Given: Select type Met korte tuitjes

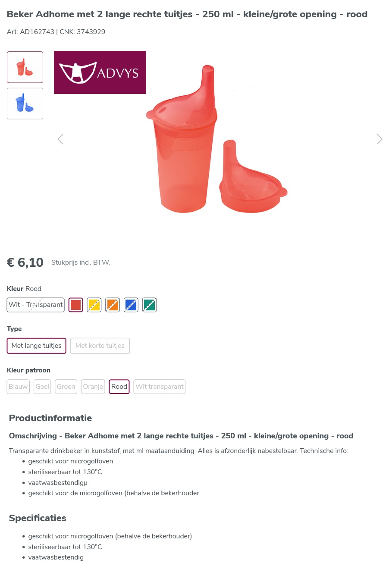Looking at the screenshot, I should (100, 346).
